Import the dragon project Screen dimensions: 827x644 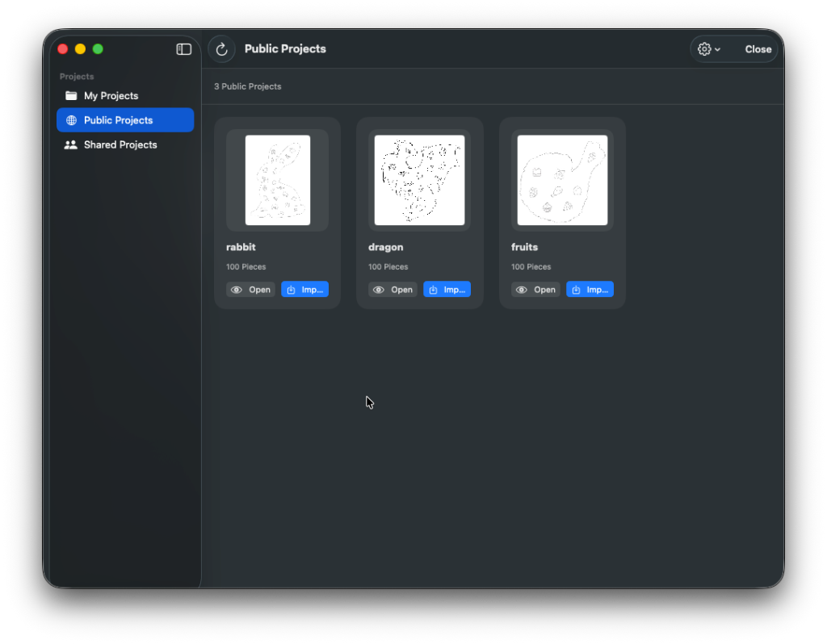[x=447, y=290]
